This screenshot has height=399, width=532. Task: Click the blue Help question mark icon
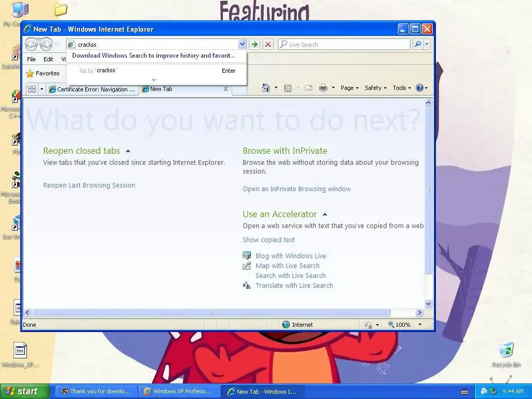pyautogui.click(x=420, y=88)
